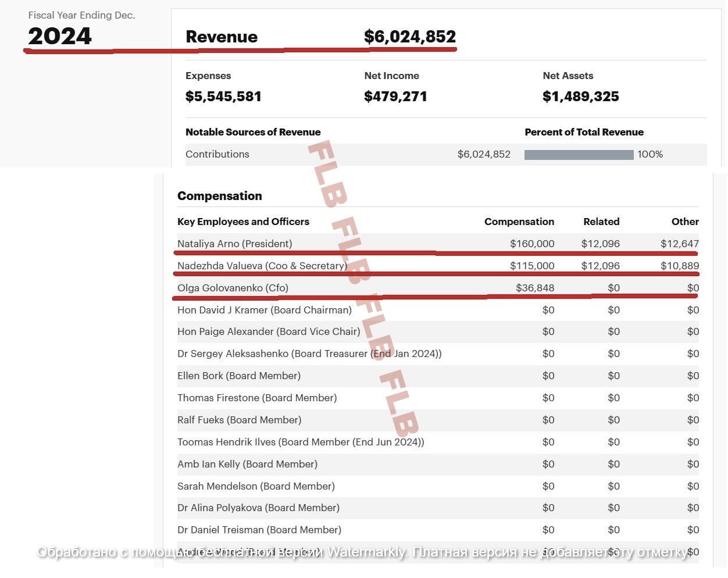Click the Contributions revenue source label
The width and height of the screenshot is (728, 578).
(217, 154)
